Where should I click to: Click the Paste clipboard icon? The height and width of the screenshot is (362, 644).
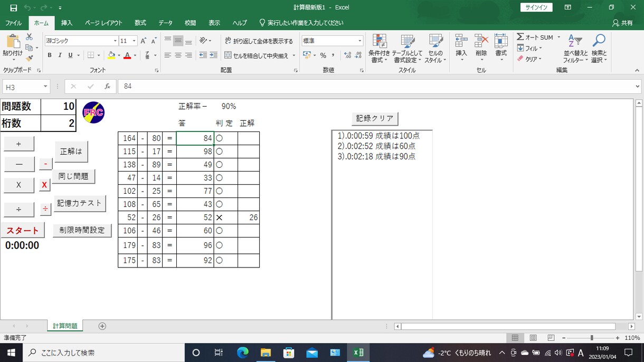[12, 42]
